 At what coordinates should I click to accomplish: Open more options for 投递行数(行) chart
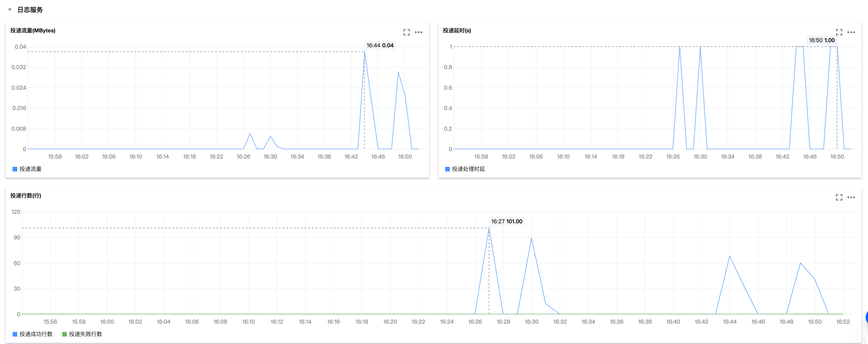851,198
